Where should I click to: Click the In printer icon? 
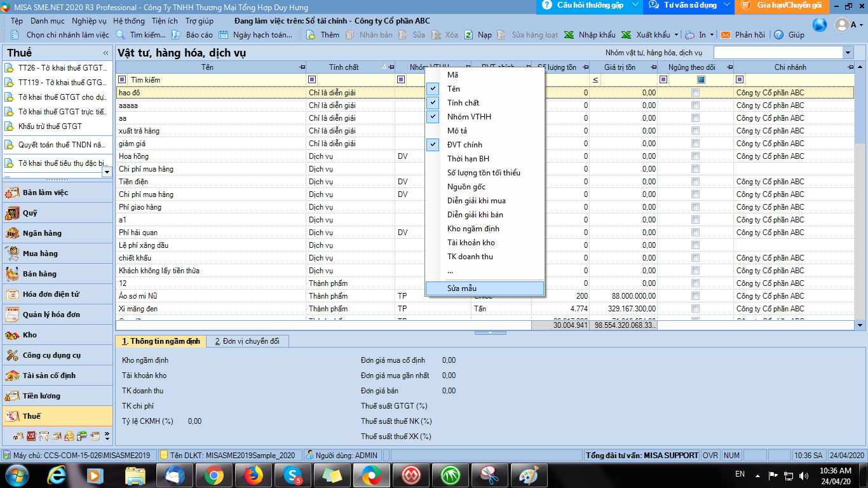point(689,35)
